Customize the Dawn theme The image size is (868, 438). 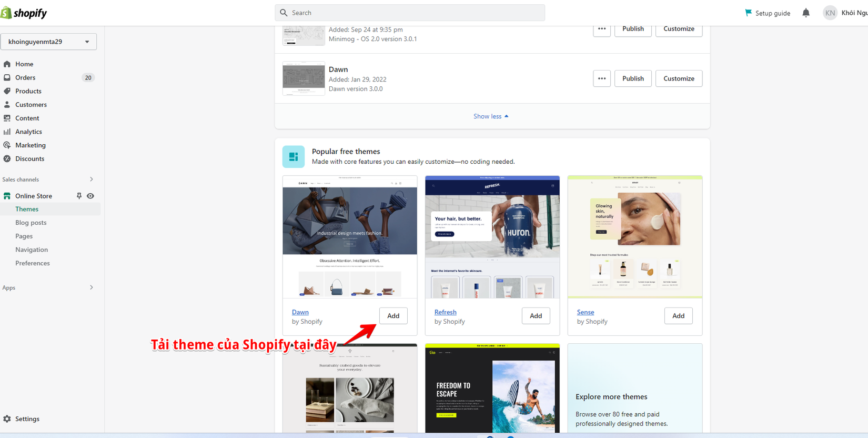click(x=679, y=78)
